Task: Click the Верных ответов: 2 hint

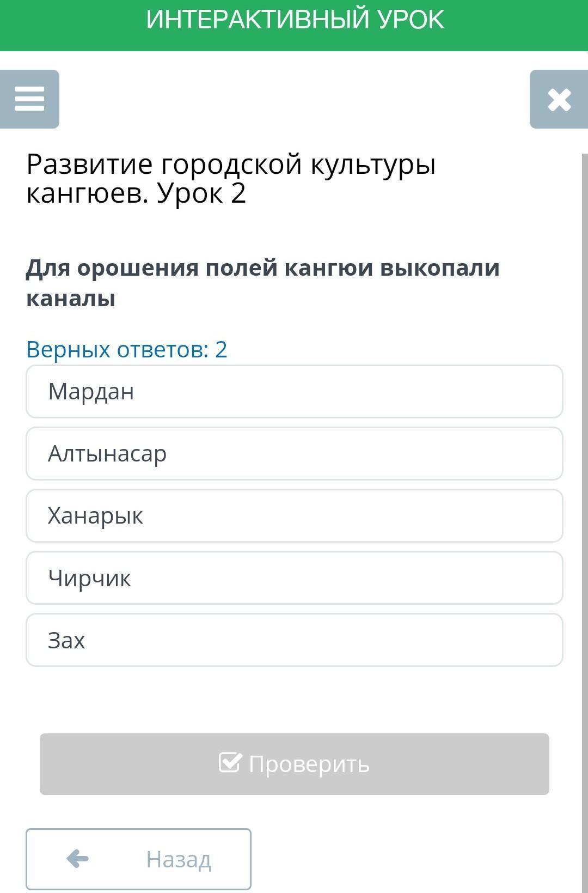Action: [x=126, y=349]
